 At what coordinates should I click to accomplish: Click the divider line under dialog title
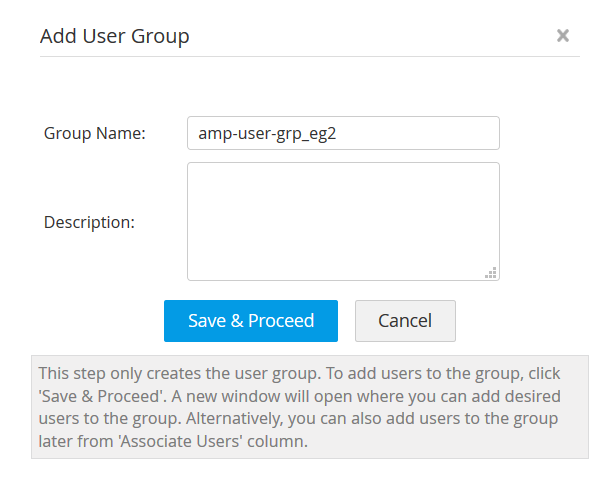click(x=309, y=58)
